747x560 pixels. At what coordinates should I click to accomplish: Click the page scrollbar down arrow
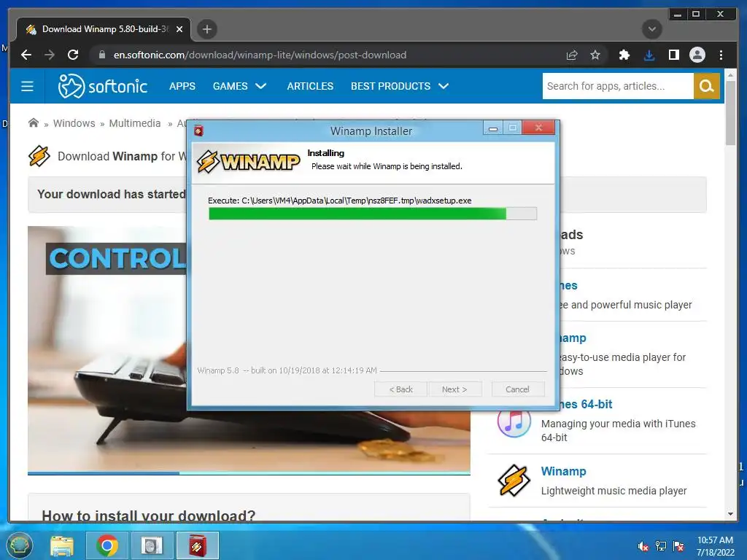(x=731, y=514)
